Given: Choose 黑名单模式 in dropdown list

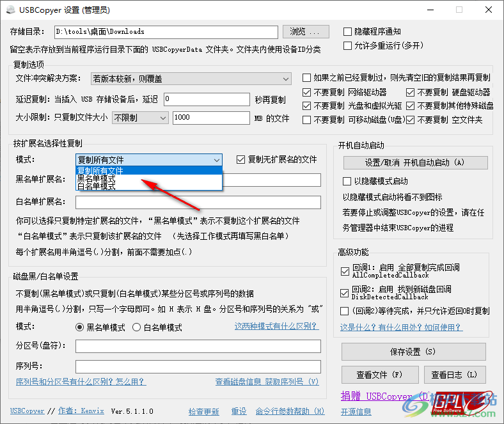Looking at the screenshot, I should pyautogui.click(x=149, y=178).
